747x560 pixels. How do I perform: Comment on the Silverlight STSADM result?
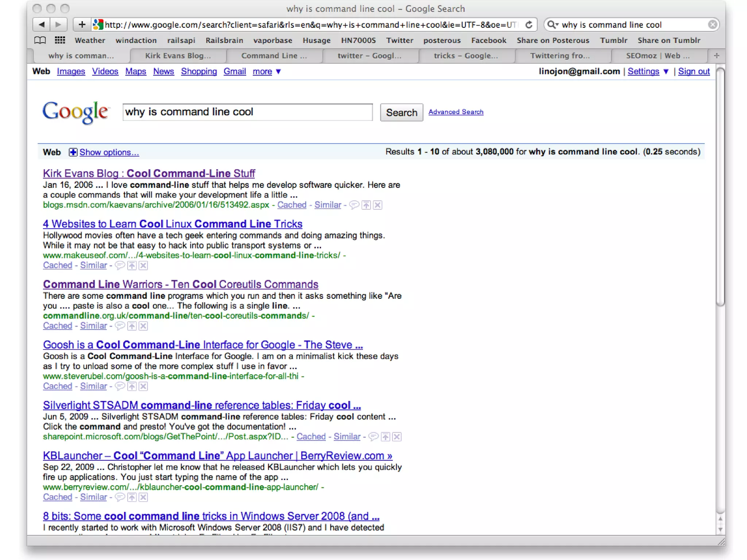point(373,437)
